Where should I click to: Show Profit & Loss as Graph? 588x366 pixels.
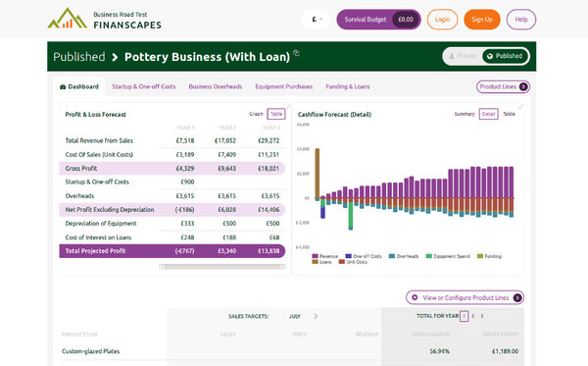(x=256, y=114)
